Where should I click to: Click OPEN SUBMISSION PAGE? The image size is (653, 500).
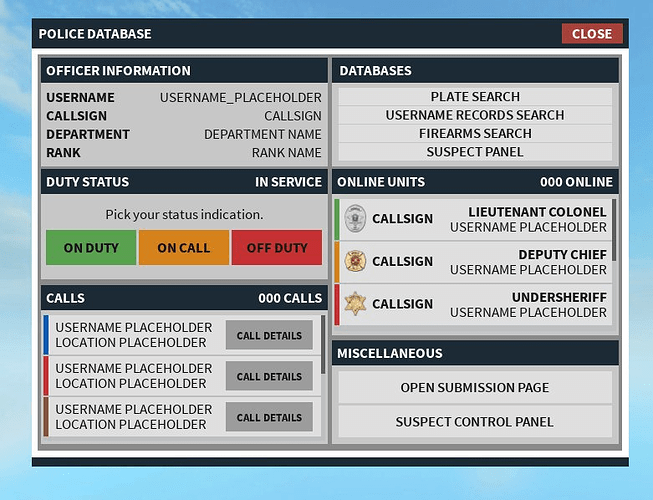coord(475,388)
